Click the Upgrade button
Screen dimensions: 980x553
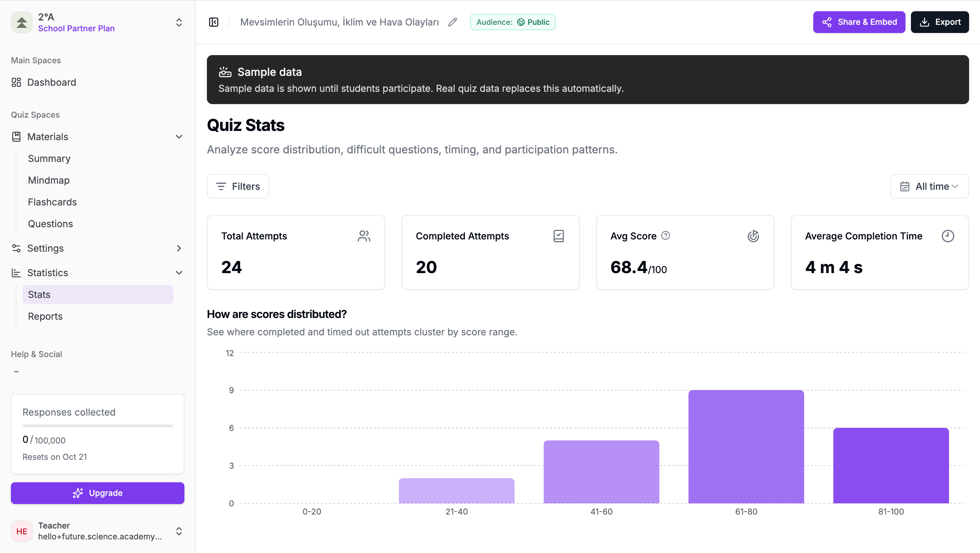pos(97,493)
